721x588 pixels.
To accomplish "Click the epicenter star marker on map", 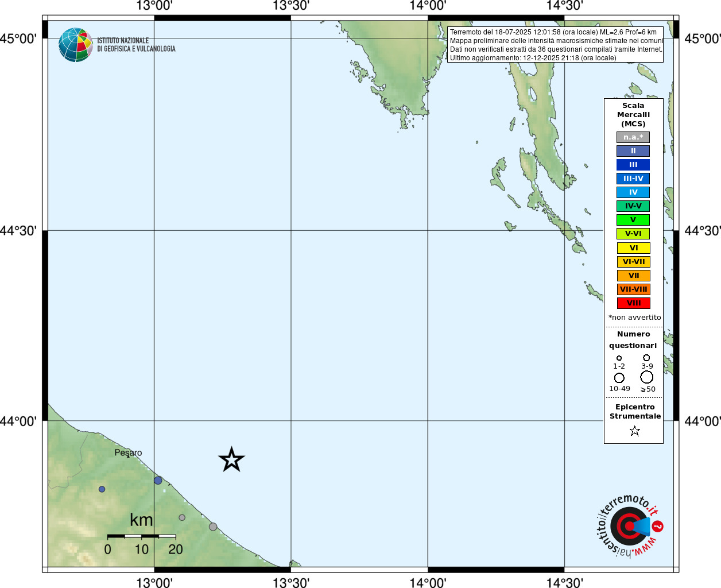I will (231, 459).
